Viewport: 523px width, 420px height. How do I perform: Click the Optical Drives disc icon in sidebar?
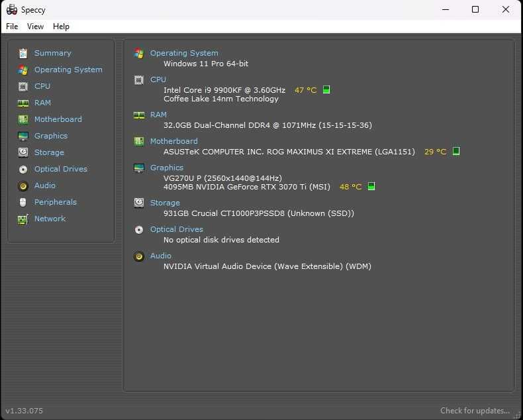click(23, 170)
